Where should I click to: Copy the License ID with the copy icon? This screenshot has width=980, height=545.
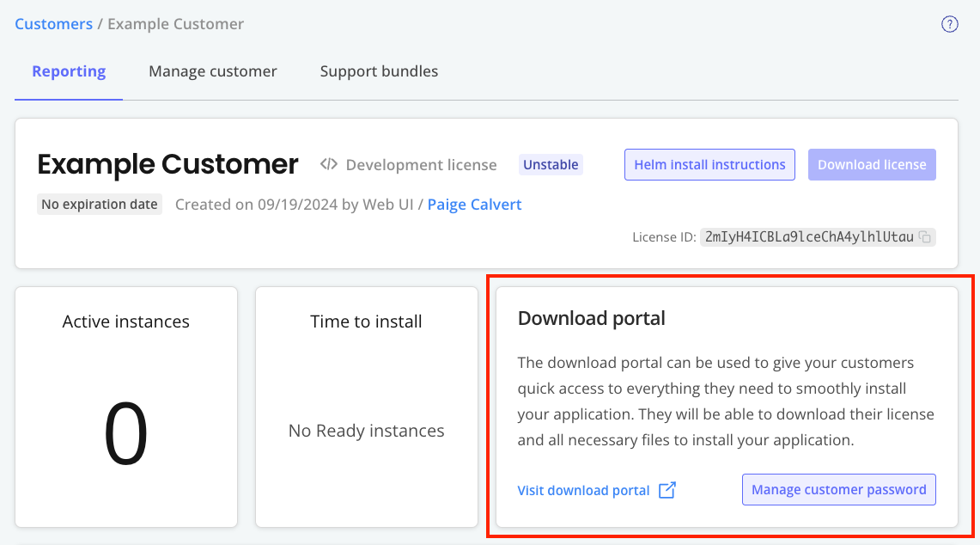(925, 237)
